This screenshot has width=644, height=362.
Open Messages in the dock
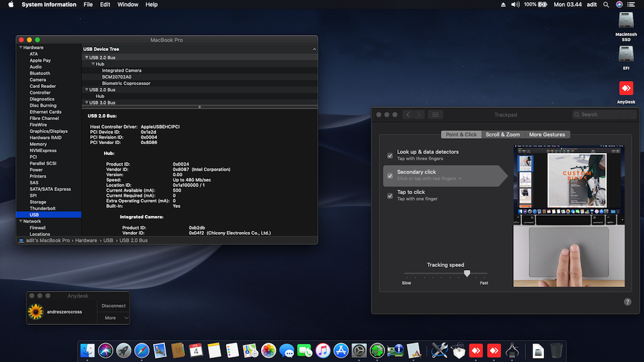[286, 351]
